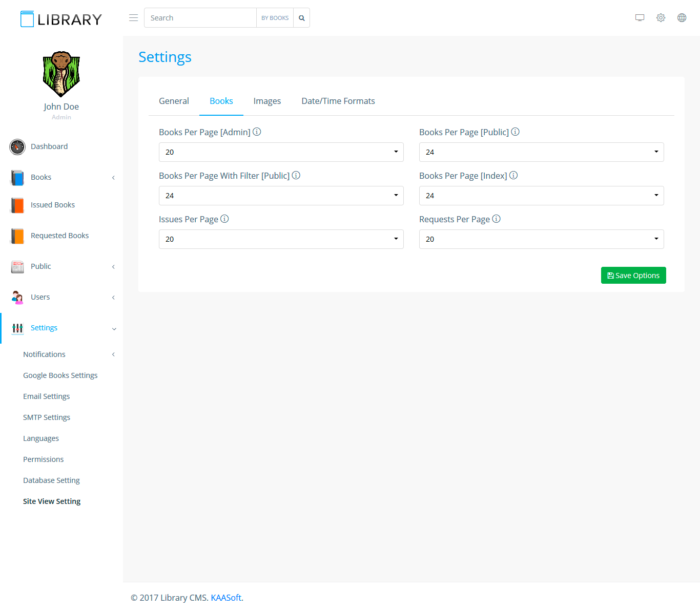Viewport: 700px width, 612px height.
Task: Open Books Per Page [Admin] dropdown
Action: [x=281, y=152]
